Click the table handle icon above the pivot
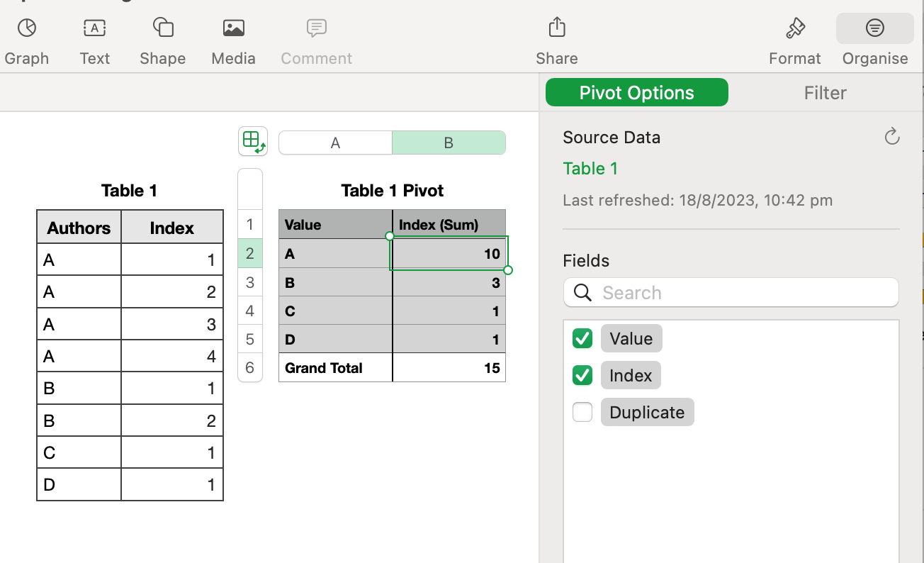924x563 pixels. coord(253,142)
